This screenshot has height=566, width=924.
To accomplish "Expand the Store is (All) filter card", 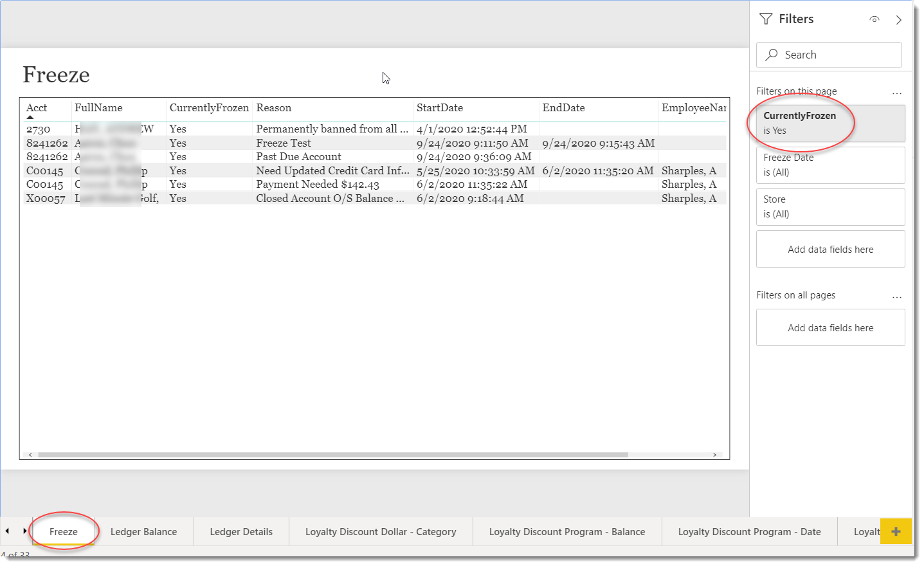I will (831, 207).
